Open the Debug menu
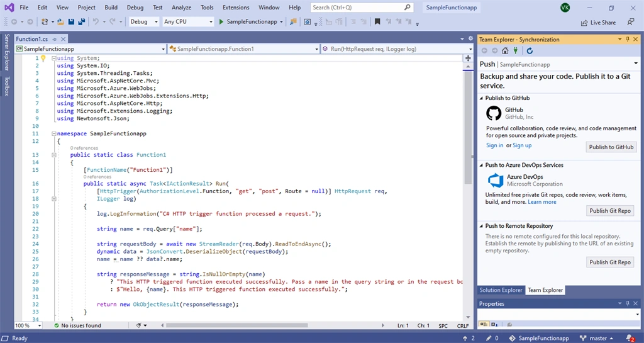 pyautogui.click(x=135, y=8)
